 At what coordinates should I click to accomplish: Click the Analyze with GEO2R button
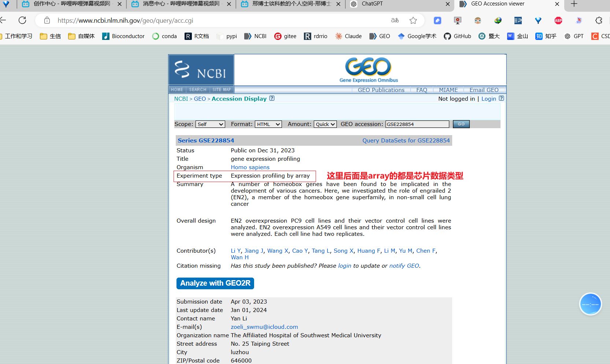pos(215,283)
